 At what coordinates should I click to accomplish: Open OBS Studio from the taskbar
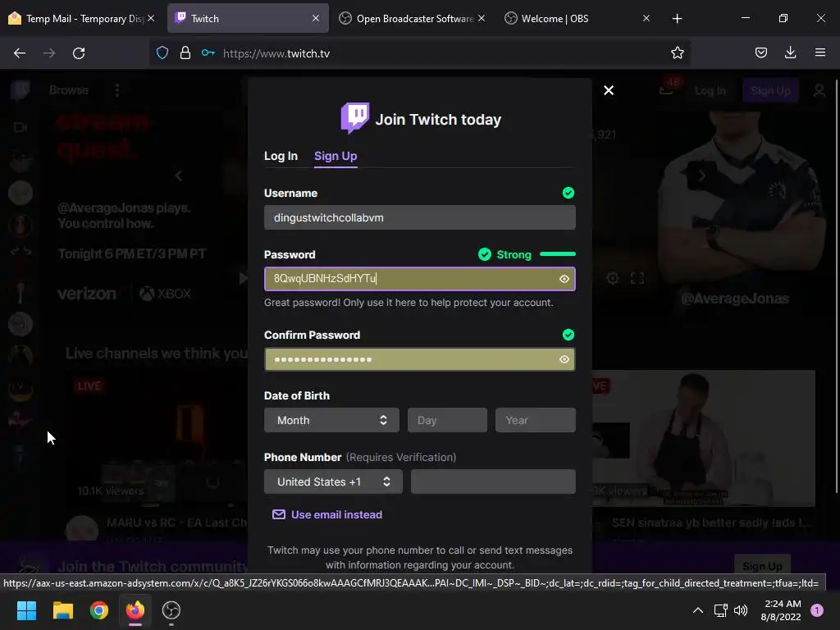point(171,610)
